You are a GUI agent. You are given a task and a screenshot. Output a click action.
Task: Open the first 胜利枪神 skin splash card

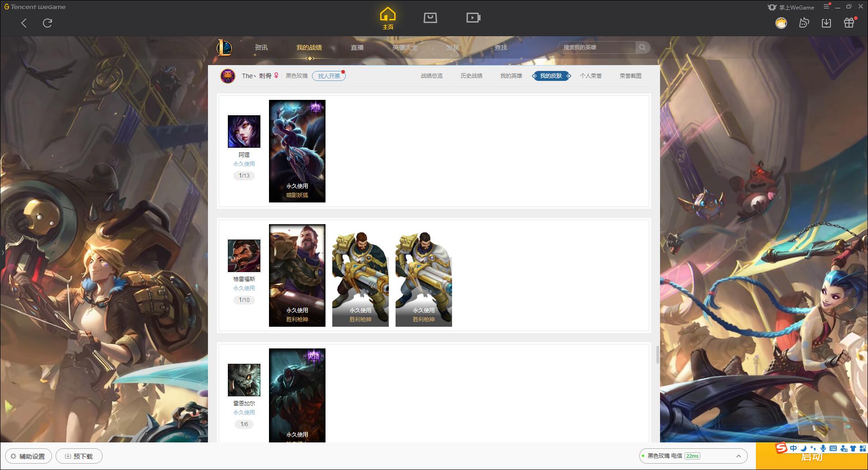297,275
